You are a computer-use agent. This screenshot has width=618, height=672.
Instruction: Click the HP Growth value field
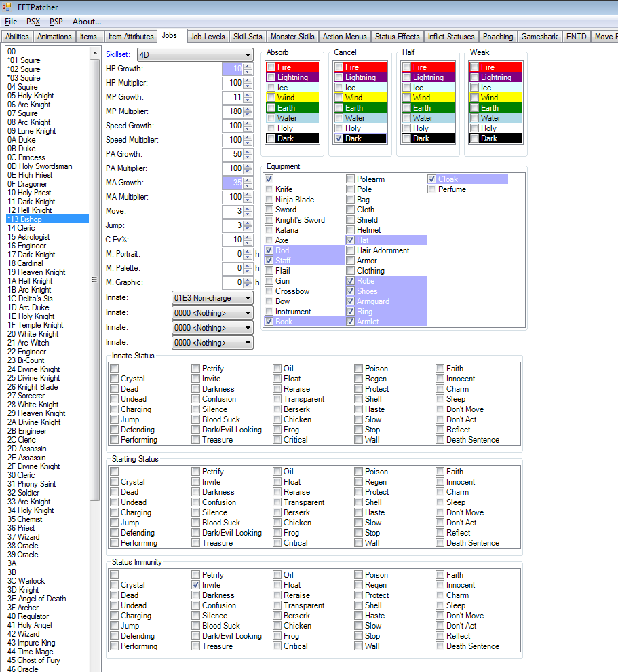[x=232, y=69]
